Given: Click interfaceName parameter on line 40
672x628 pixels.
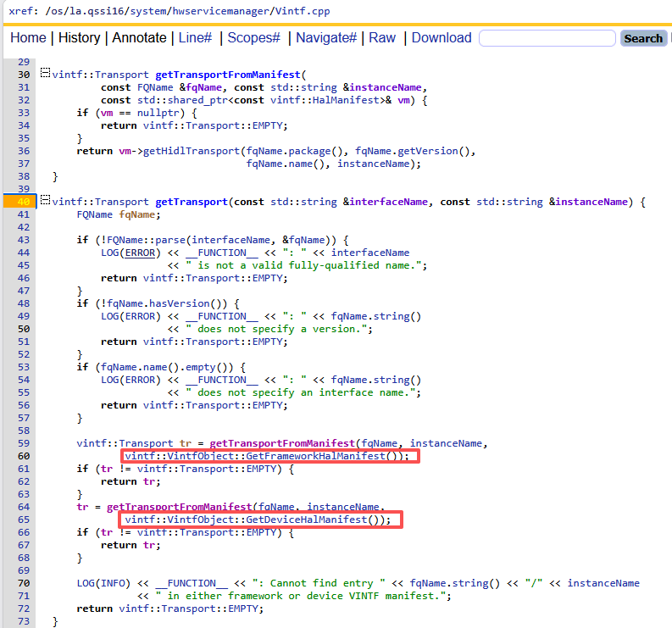Looking at the screenshot, I should click(388, 202).
